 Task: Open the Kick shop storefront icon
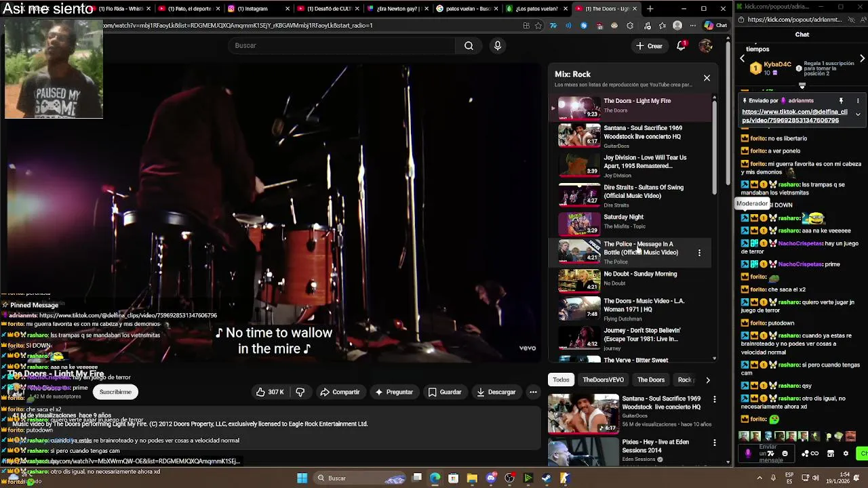point(831,453)
